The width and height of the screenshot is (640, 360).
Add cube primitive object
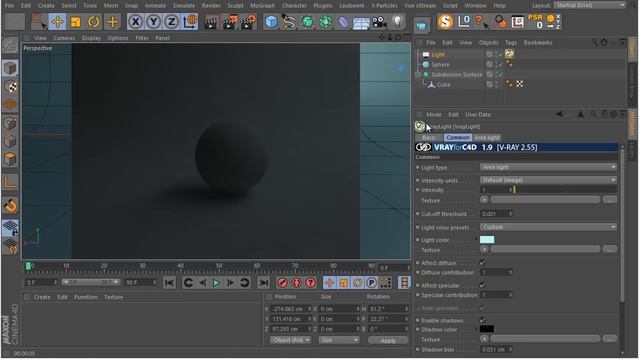point(271,22)
